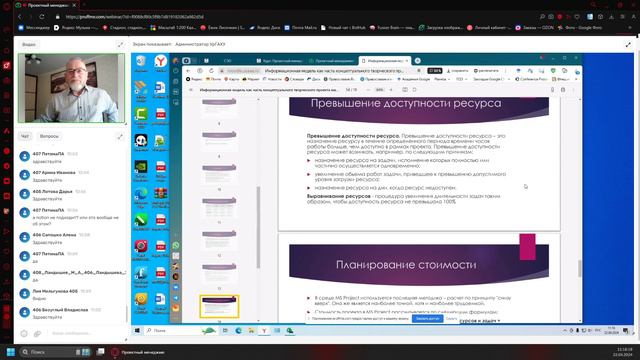Image resolution: width=640 pixels, height=360 pixels.
Task: Zoom out the PDF with minus button
Action: pyautogui.click(x=369, y=90)
